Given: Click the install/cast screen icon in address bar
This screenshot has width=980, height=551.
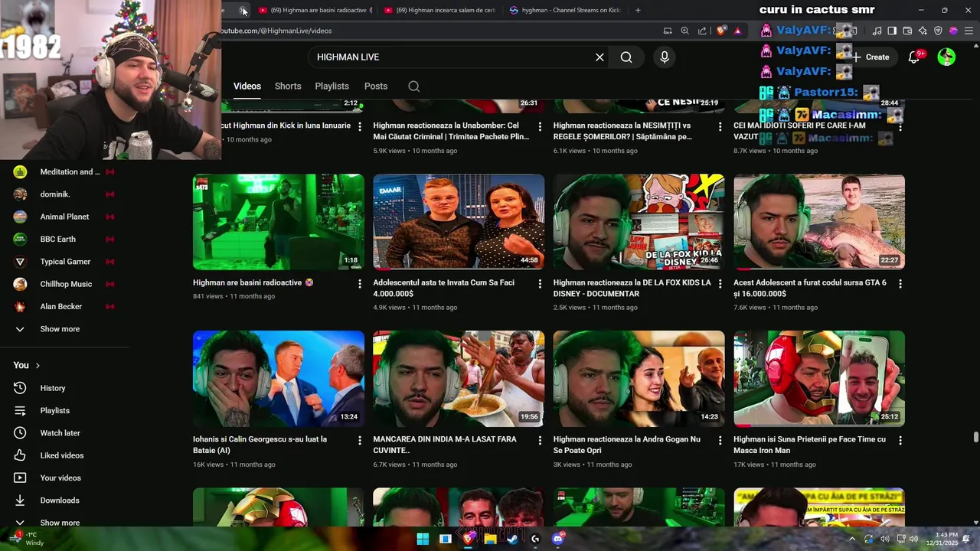Looking at the screenshot, I should point(668,31).
